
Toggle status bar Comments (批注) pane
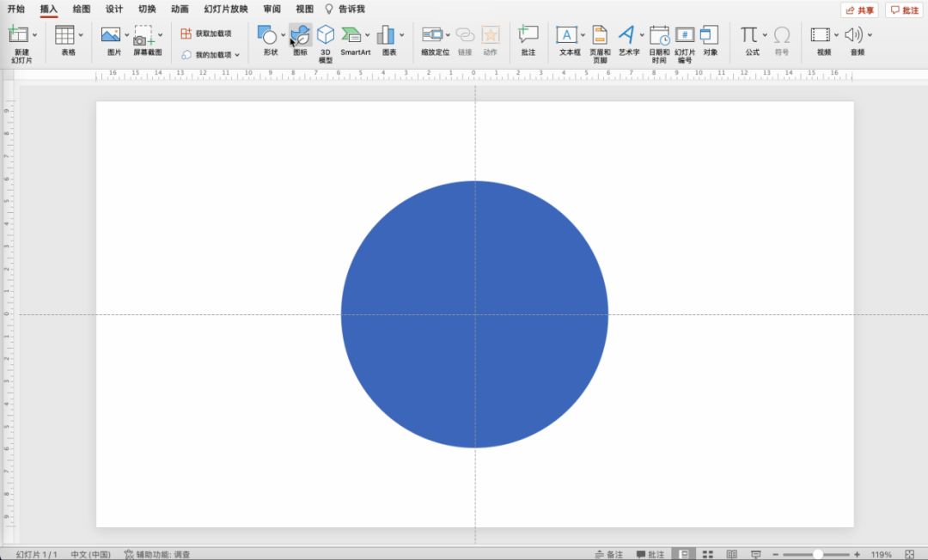[650, 554]
